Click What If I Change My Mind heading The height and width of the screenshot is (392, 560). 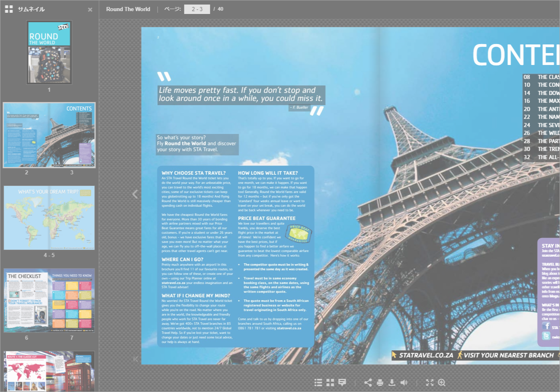196,296
